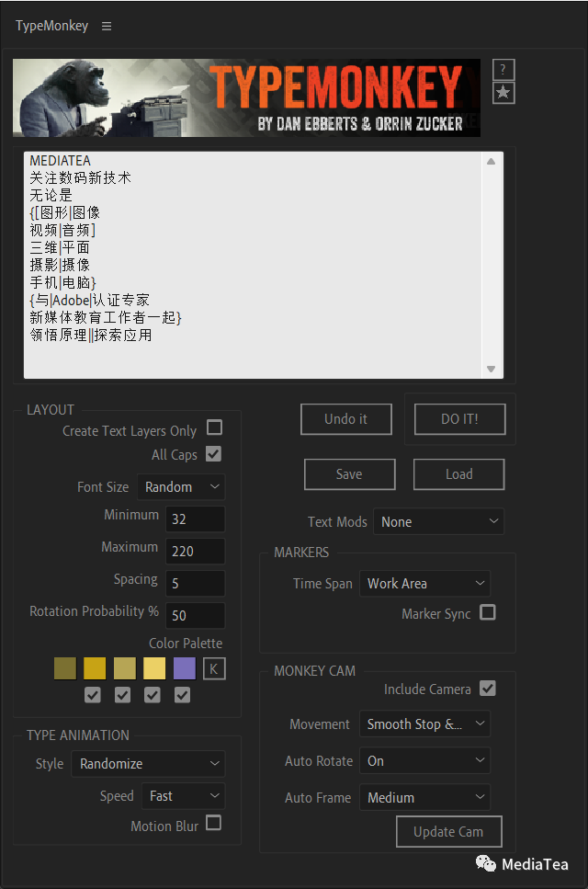Click the Save button
This screenshot has height=889, width=588.
pyautogui.click(x=349, y=474)
